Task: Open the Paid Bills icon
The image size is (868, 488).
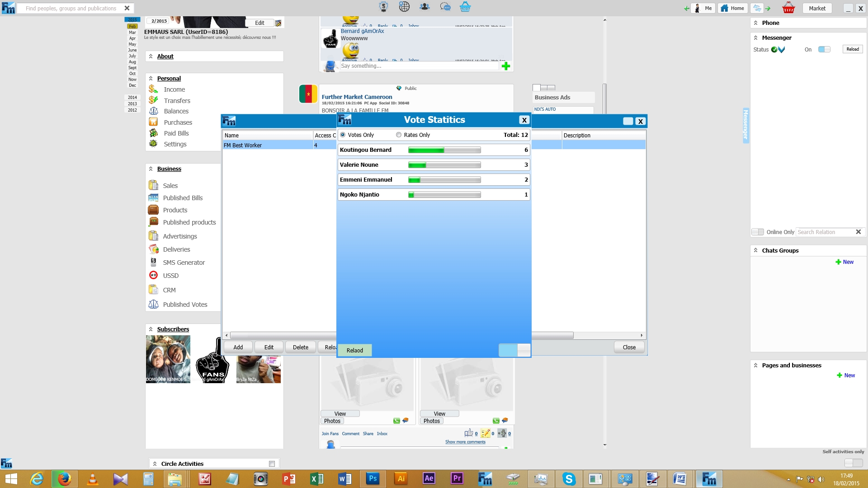Action: coord(153,133)
